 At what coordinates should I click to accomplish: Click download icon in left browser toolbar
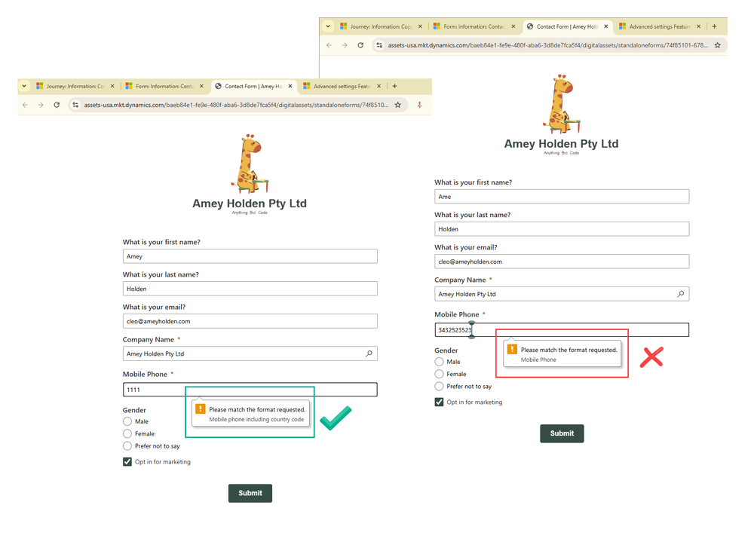point(419,105)
